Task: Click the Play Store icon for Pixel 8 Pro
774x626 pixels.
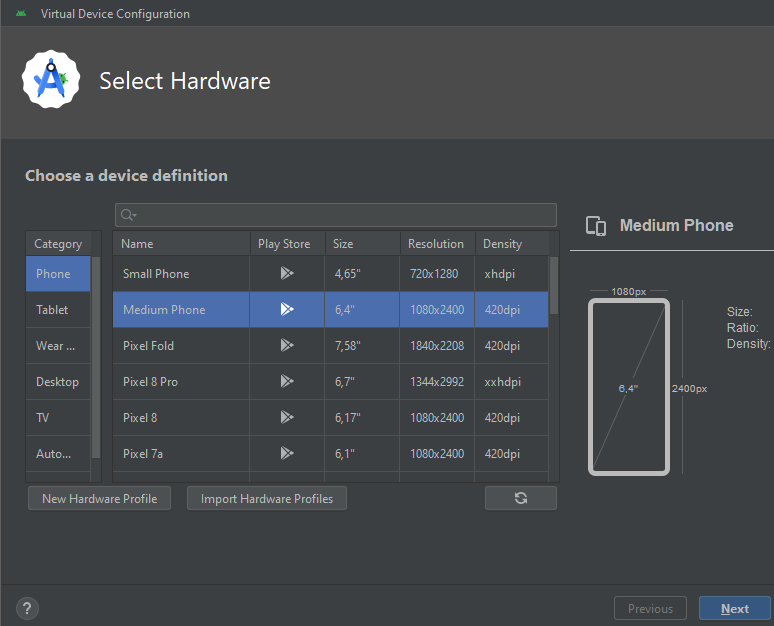Action: coord(287,381)
